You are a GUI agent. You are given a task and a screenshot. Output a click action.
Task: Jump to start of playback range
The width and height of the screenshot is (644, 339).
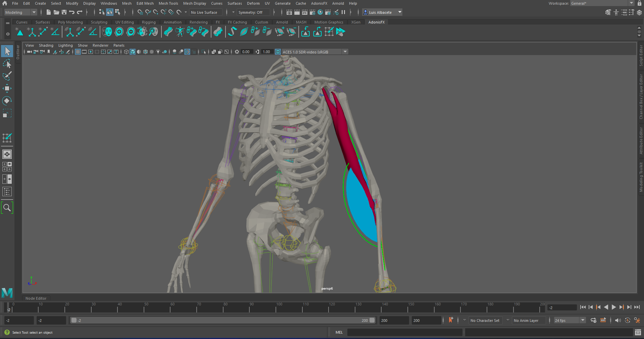coord(583,307)
